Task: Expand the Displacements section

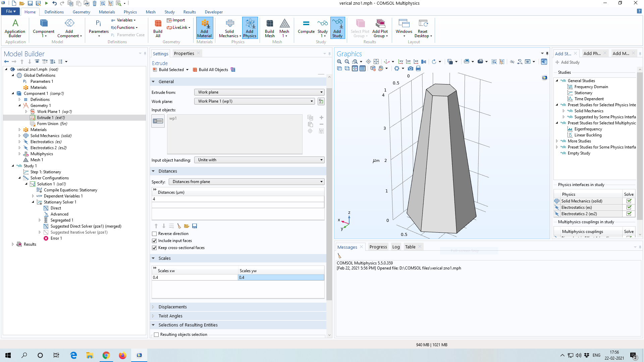Action: pos(172,307)
